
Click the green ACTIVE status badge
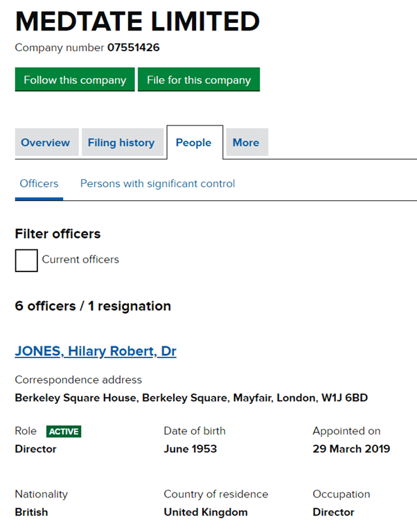pyautogui.click(x=64, y=432)
